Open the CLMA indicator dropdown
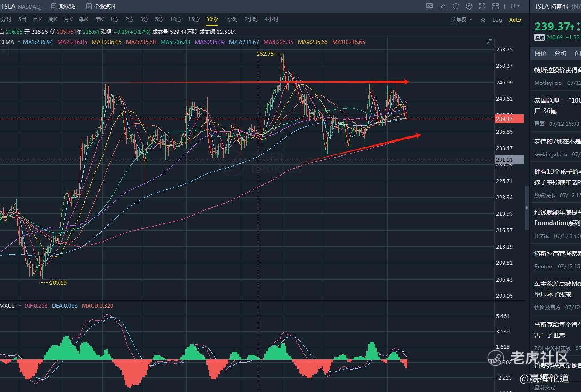 [x=9, y=42]
